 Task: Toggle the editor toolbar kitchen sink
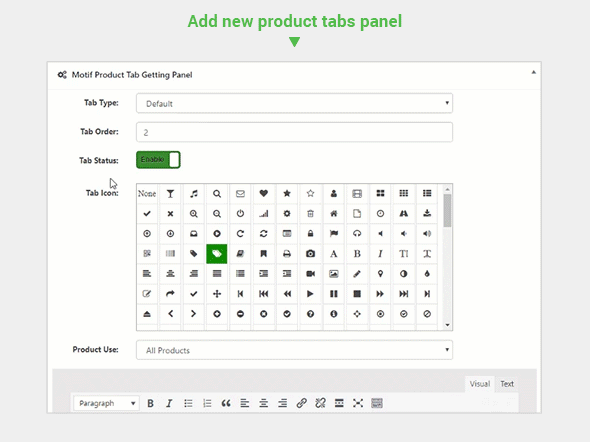[377, 403]
